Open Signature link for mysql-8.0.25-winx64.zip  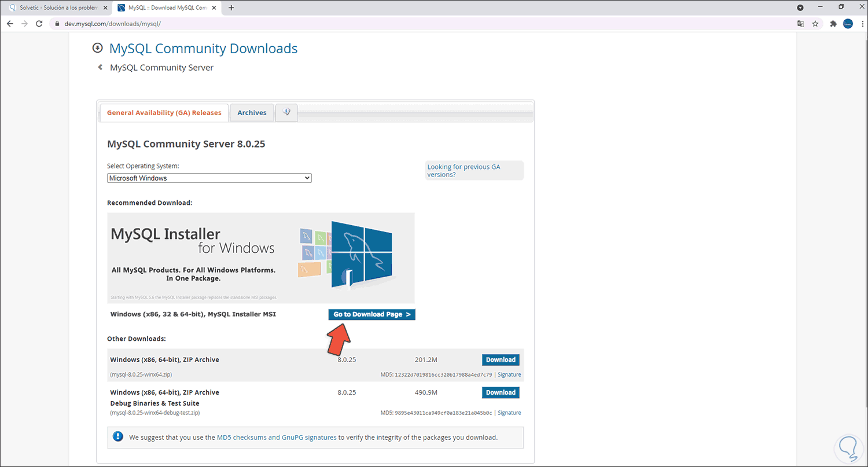click(509, 374)
